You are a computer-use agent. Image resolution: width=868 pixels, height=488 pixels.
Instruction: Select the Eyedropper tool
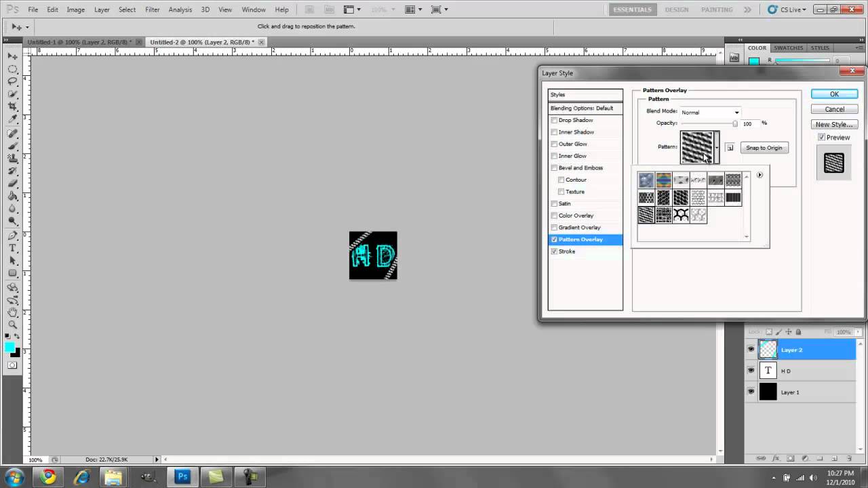coord(13,119)
